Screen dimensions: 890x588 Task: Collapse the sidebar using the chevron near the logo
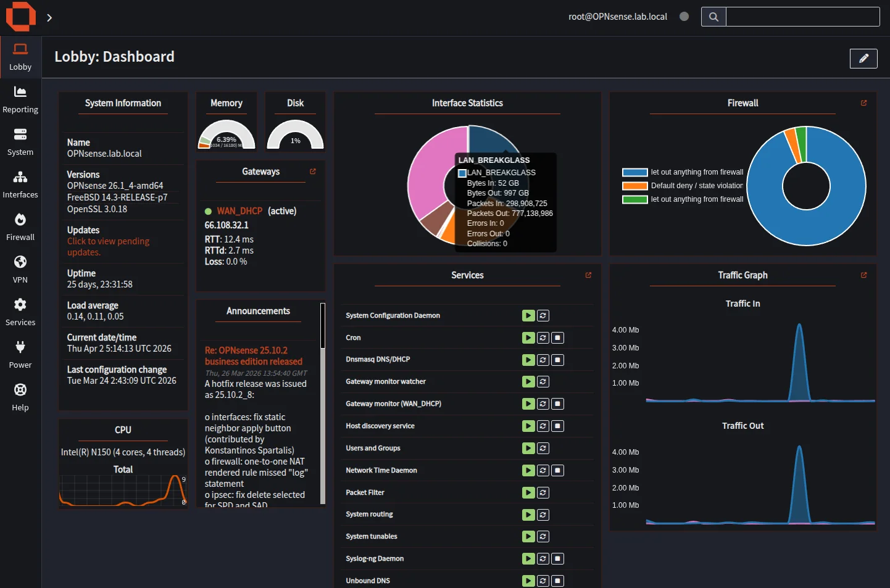point(49,17)
